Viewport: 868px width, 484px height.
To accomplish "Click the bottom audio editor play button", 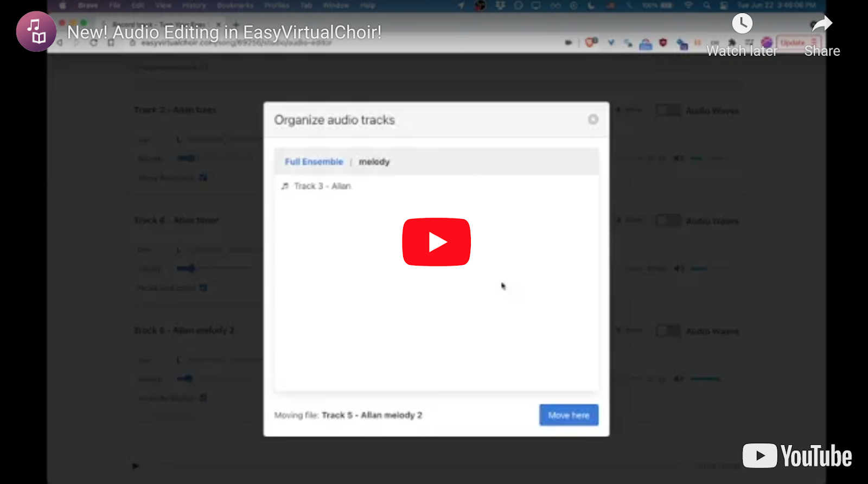I will point(135,466).
